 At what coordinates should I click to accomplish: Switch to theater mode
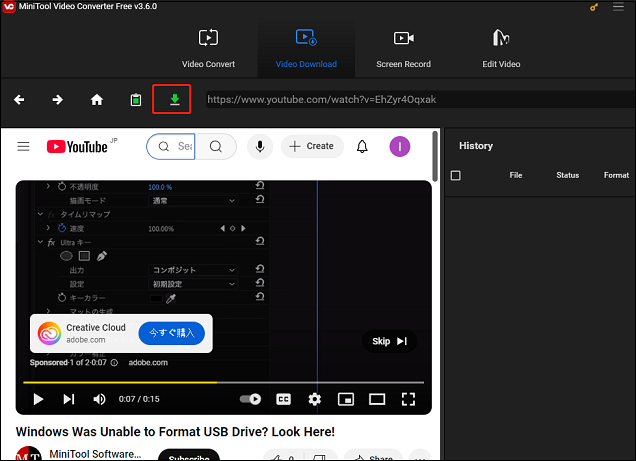click(x=377, y=399)
